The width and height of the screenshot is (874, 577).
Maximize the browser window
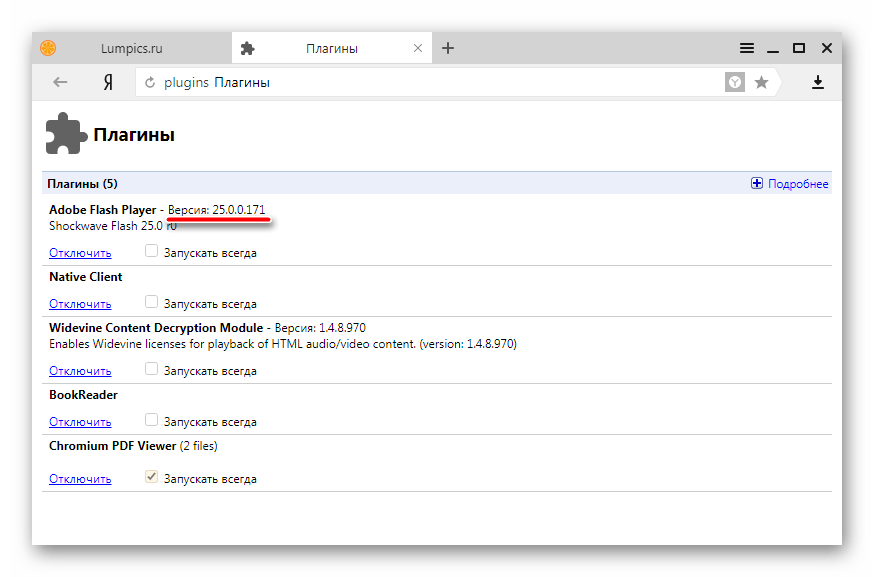point(799,48)
